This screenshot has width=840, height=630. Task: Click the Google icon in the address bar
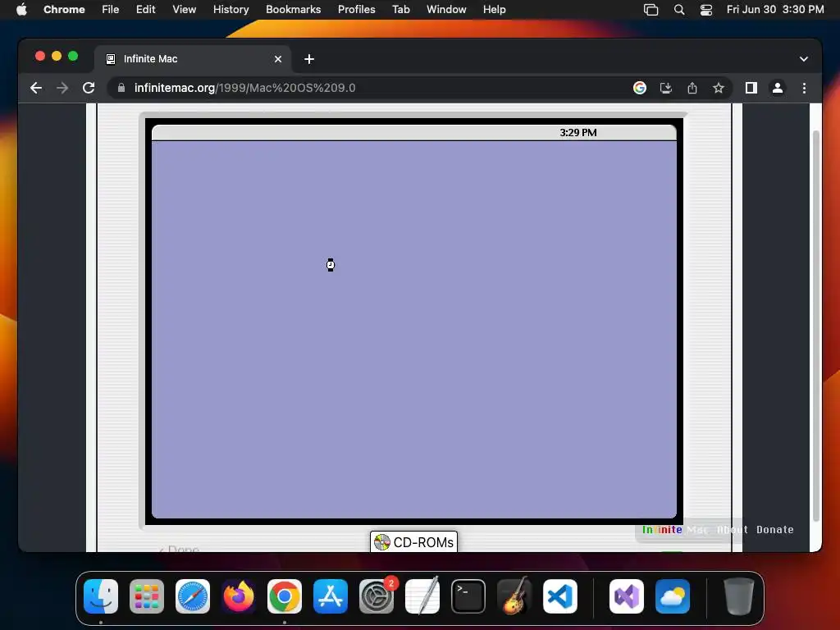click(x=640, y=88)
